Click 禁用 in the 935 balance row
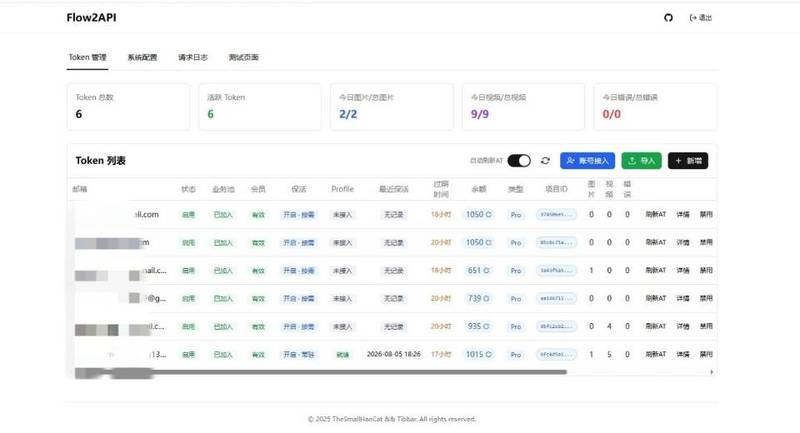Image resolution: width=800 pixels, height=433 pixels. (x=706, y=326)
